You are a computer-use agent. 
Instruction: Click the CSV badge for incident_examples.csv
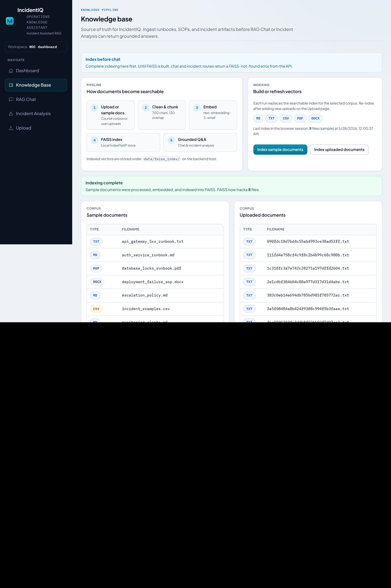tap(96, 309)
